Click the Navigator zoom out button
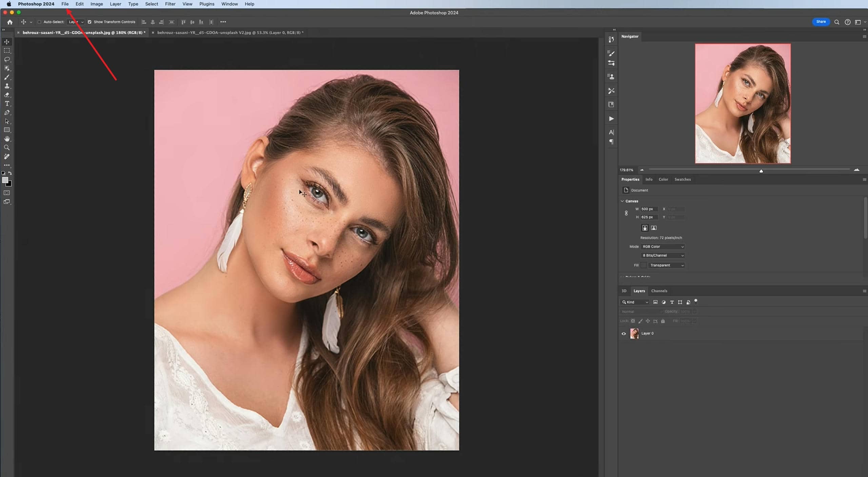This screenshot has width=868, height=477. coord(642,170)
